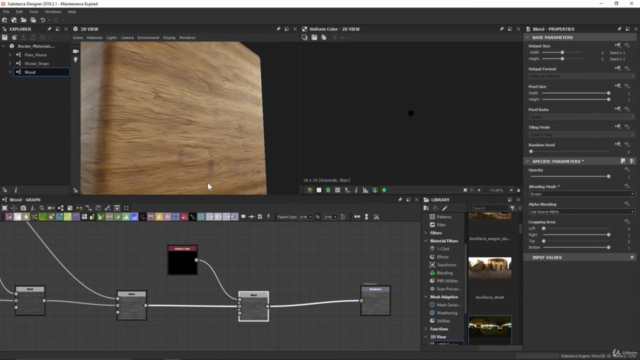Select the Transforms category in Library
Screen dimensions: 640x360
click(446, 265)
